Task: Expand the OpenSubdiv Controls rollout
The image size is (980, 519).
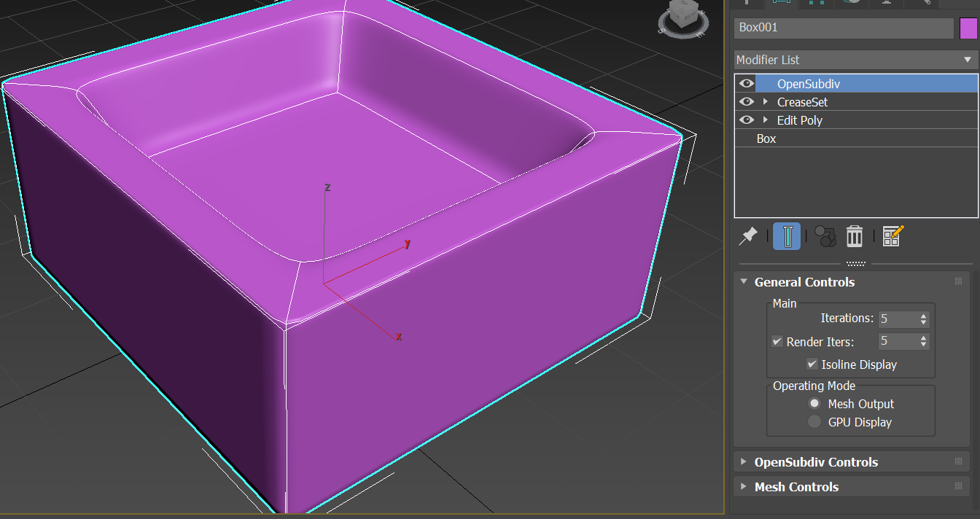Action: pos(743,461)
